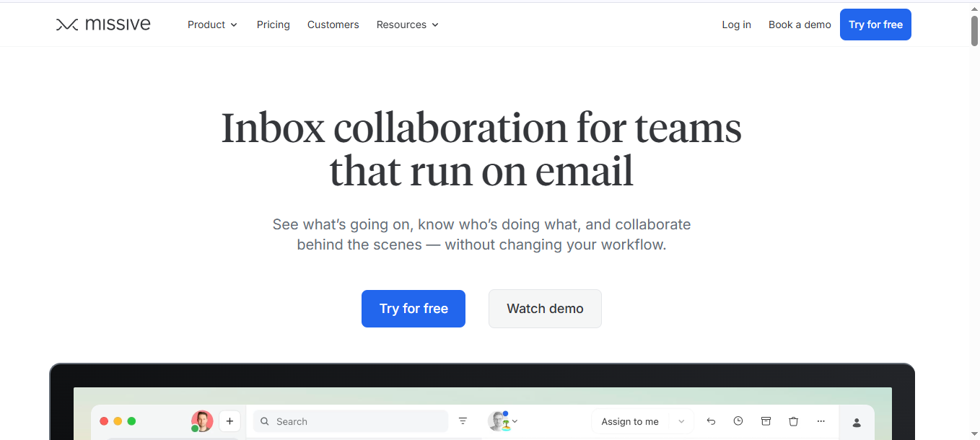The height and width of the screenshot is (440, 980).
Task: Open the more options ellipsis icon
Action: (821, 421)
